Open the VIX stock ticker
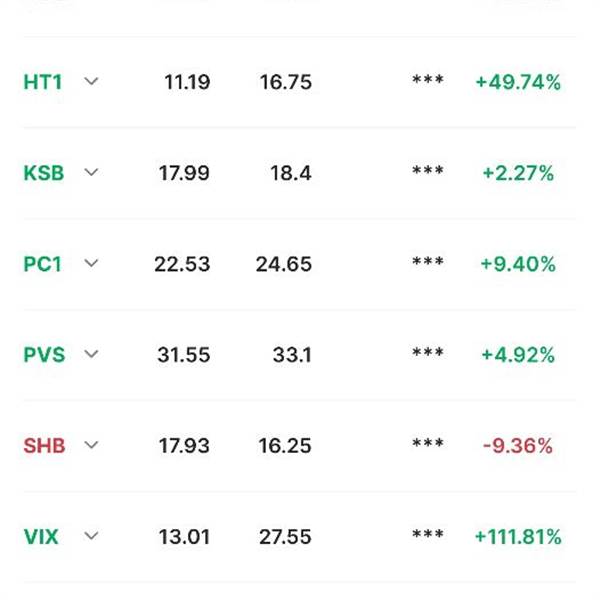Viewport: 600px width, 600px height. pyautogui.click(x=41, y=536)
